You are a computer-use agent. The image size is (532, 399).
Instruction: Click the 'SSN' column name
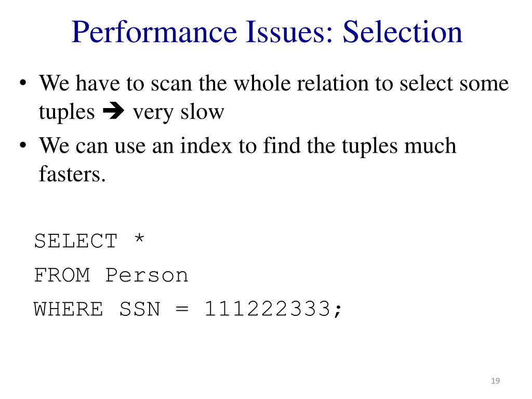tap(139, 309)
